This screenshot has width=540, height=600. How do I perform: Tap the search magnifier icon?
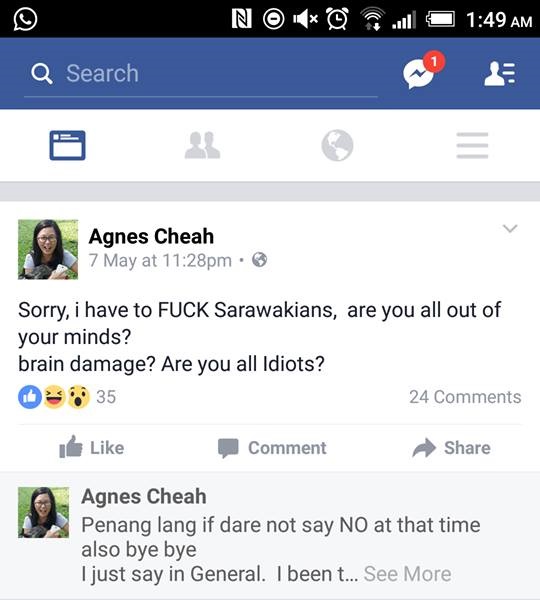(x=41, y=73)
